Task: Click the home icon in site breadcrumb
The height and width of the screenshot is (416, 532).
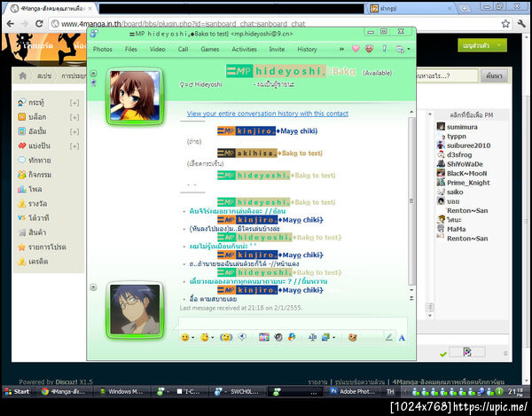Action: coord(23,75)
